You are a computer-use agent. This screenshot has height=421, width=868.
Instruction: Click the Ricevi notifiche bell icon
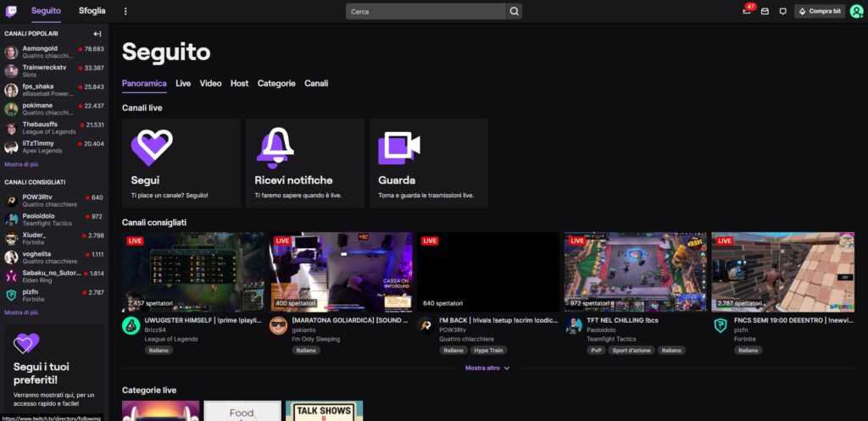point(275,147)
